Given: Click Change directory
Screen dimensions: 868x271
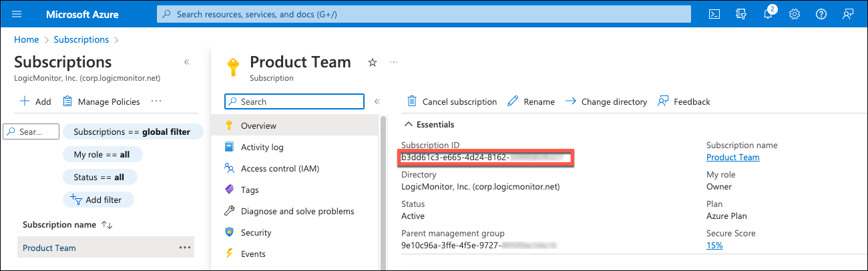Looking at the screenshot, I should click(x=606, y=101).
